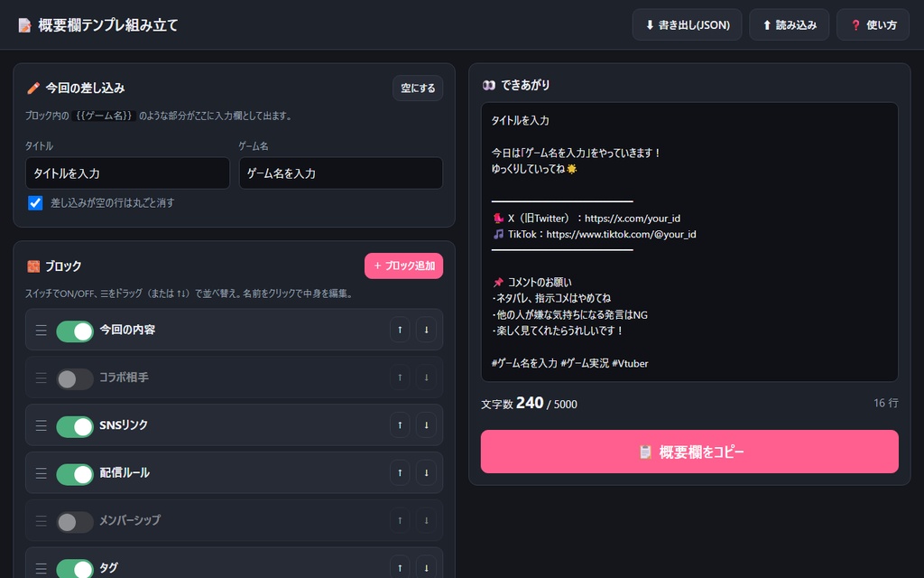Image resolution: width=924 pixels, height=578 pixels.
Task: Click the 文字数 240 / 5000 counter
Action: 529,404
